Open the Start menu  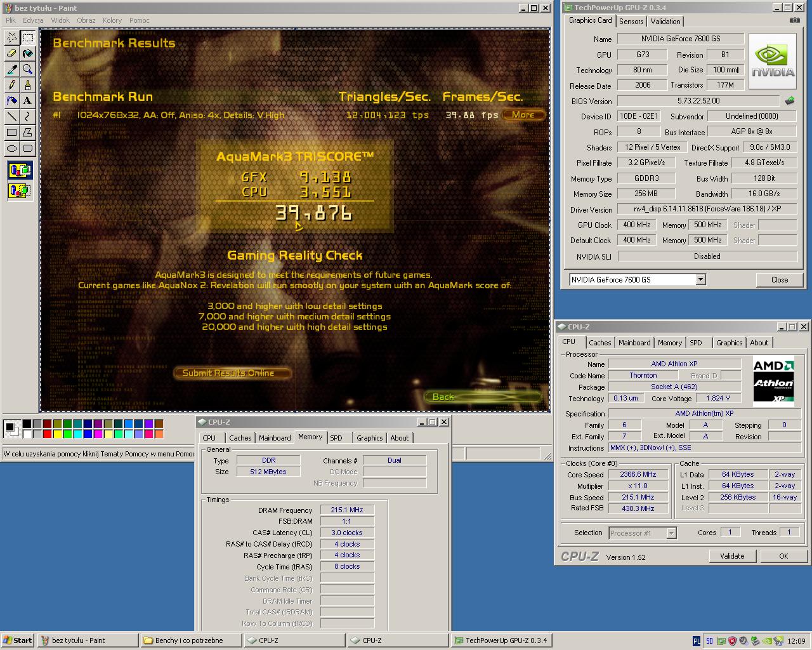[x=18, y=640]
